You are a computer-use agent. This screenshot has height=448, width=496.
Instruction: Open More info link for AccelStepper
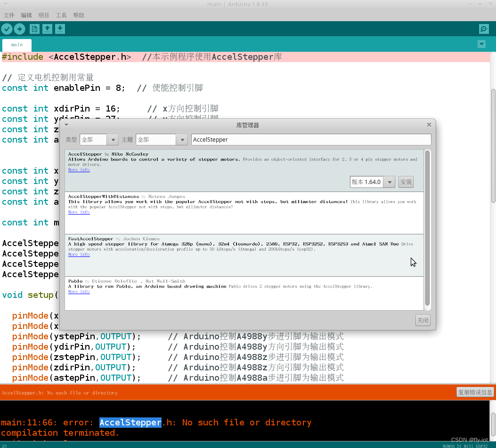(79, 170)
